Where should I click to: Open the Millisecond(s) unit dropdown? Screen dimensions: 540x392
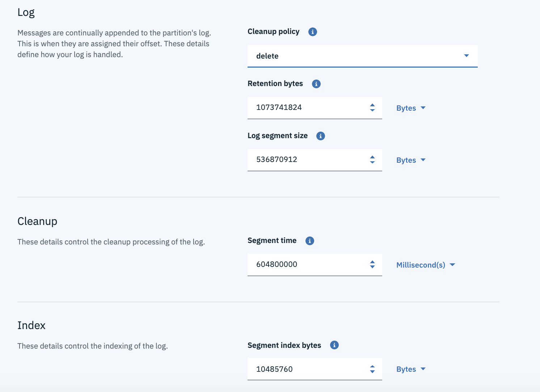pyautogui.click(x=425, y=265)
